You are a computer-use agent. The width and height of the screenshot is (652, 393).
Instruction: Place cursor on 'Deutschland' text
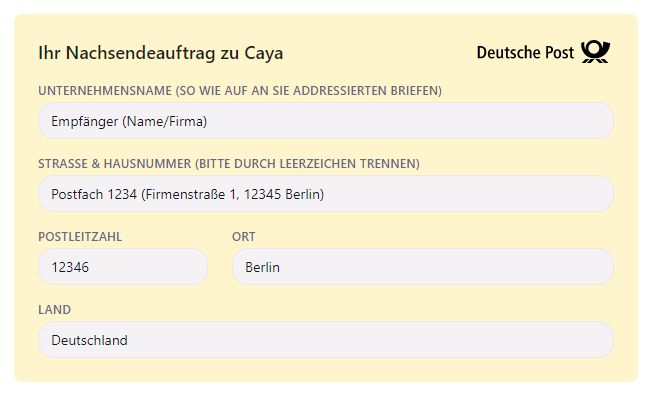(89, 340)
